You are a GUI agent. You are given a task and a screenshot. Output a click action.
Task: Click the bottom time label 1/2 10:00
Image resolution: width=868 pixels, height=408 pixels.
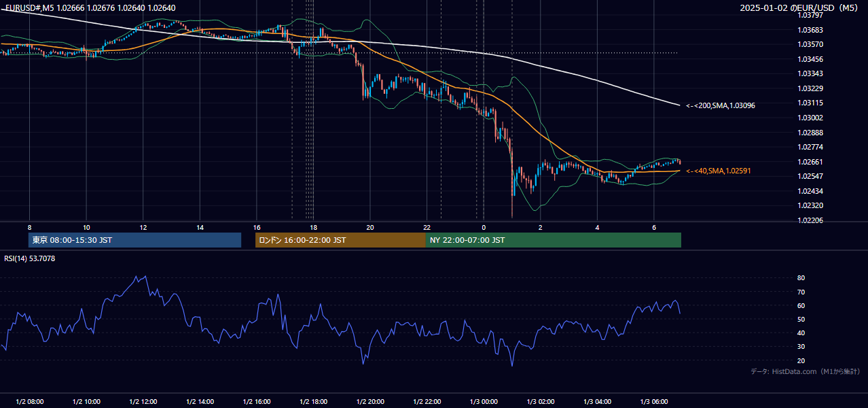click(86, 402)
